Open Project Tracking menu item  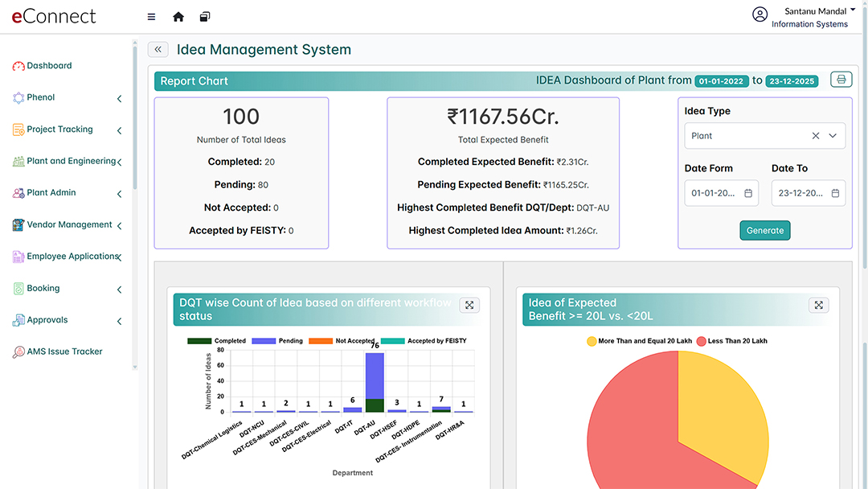pyautogui.click(x=59, y=129)
